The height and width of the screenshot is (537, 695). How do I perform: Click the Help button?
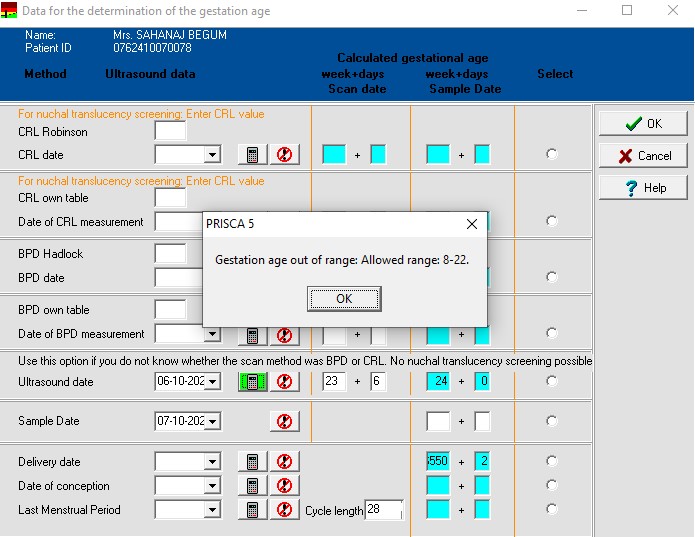[x=643, y=188]
